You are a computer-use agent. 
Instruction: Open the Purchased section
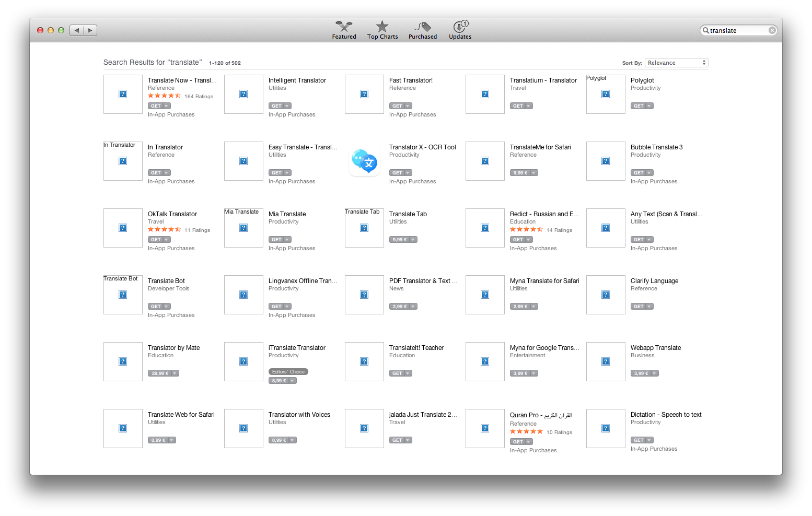(x=422, y=30)
